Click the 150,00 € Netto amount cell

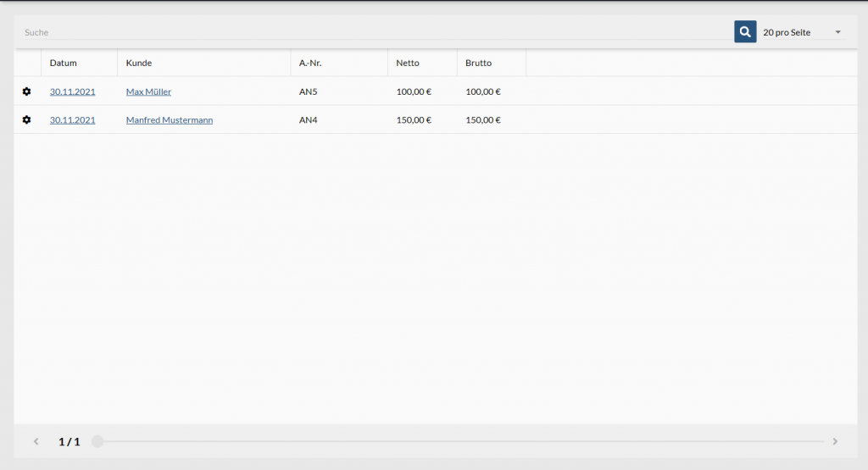[414, 120]
